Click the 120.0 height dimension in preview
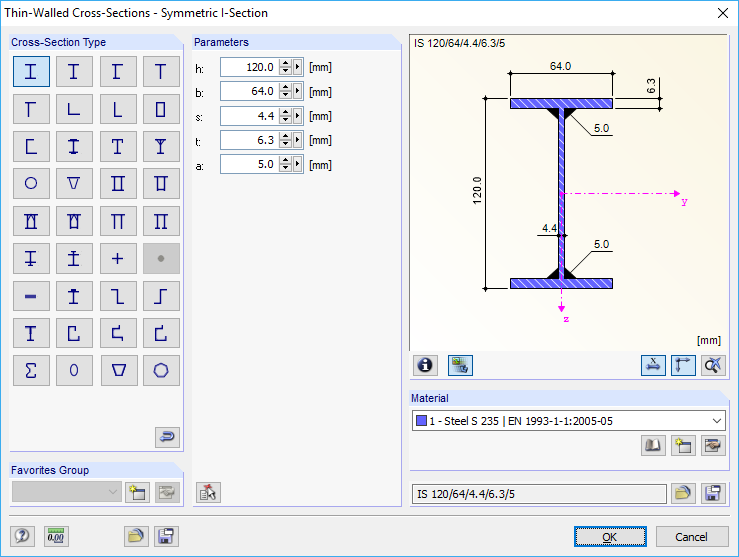The width and height of the screenshot is (739, 557). click(x=477, y=191)
